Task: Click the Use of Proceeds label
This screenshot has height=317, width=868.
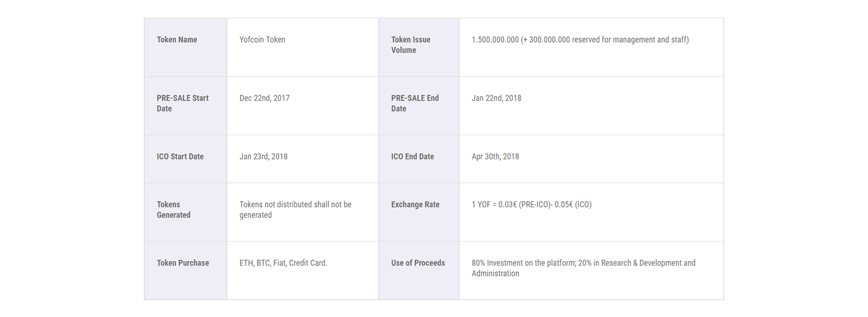Action: tap(418, 263)
